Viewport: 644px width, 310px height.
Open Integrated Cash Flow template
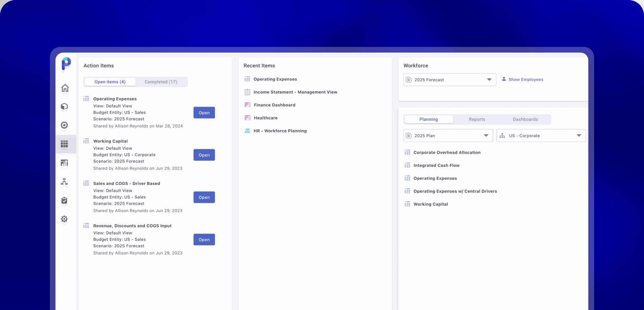click(x=436, y=165)
